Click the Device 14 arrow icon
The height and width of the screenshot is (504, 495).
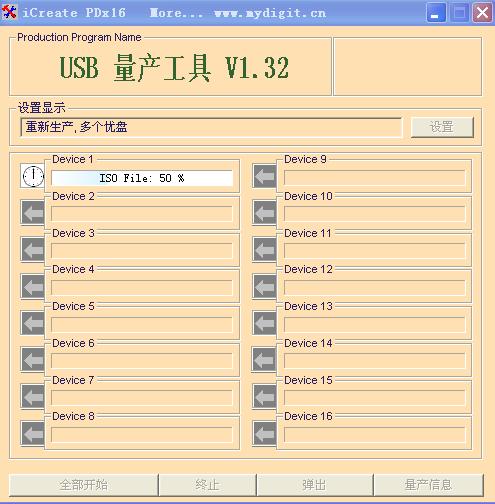tap(264, 360)
